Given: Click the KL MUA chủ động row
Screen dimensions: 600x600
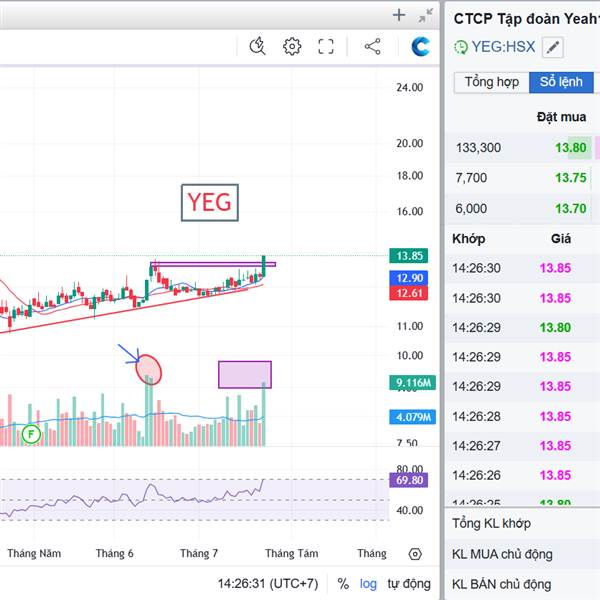Looking at the screenshot, I should pos(522,554).
